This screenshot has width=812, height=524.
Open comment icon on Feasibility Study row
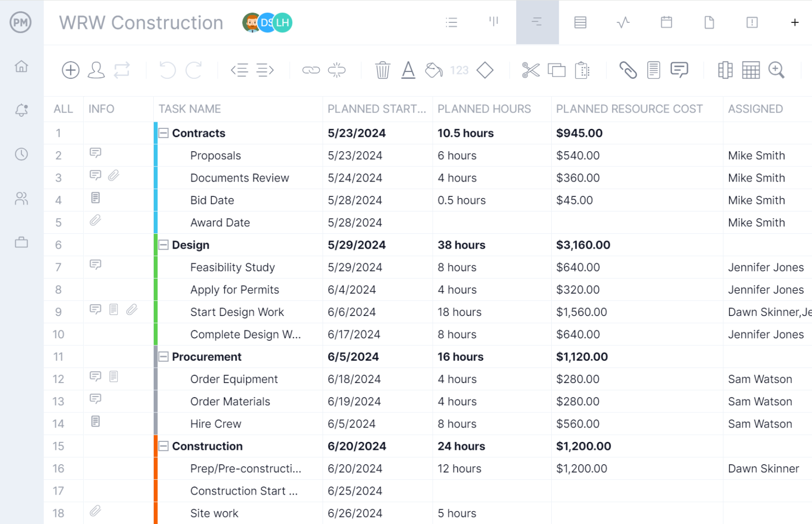(x=95, y=264)
